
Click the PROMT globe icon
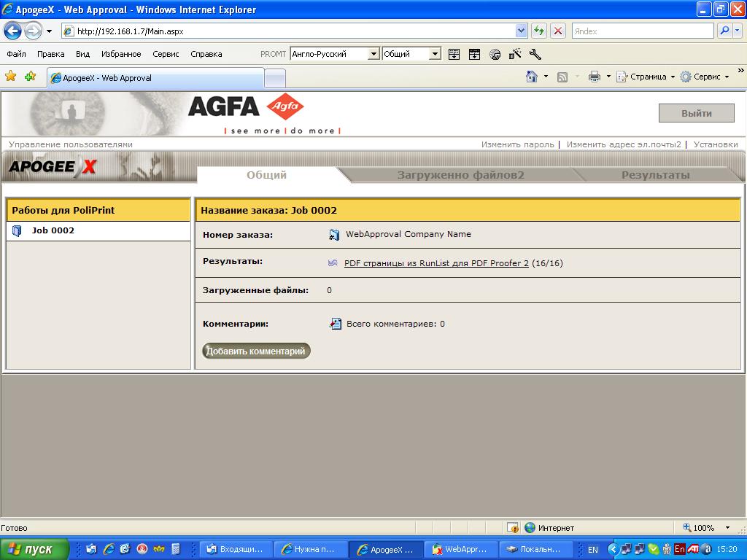click(495, 54)
